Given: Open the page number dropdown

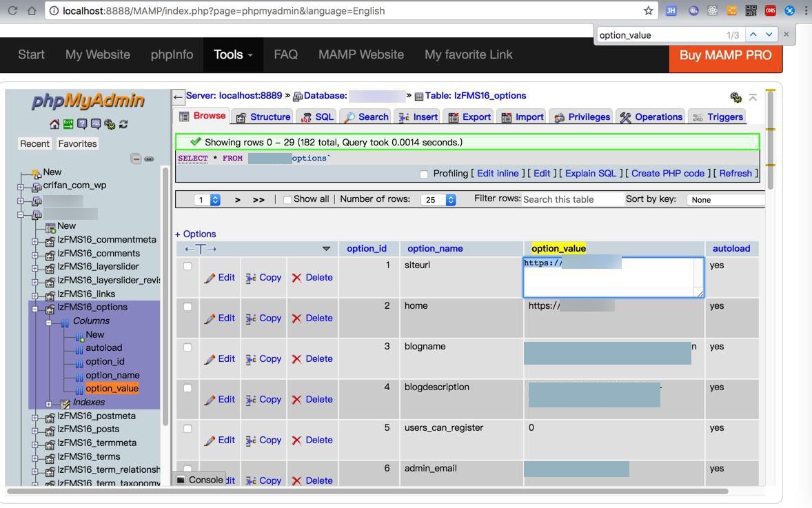Looking at the screenshot, I should 207,200.
